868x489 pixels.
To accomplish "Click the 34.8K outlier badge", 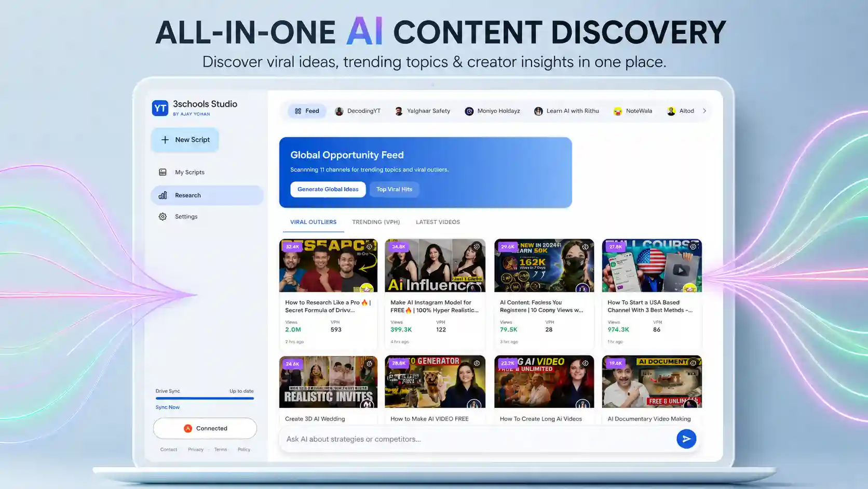I will (x=399, y=247).
